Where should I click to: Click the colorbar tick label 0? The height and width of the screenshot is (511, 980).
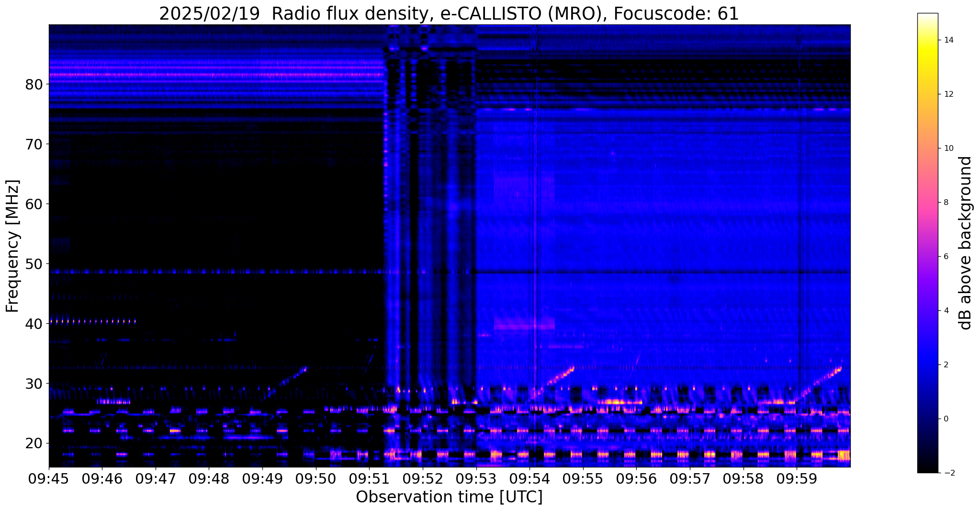point(946,419)
